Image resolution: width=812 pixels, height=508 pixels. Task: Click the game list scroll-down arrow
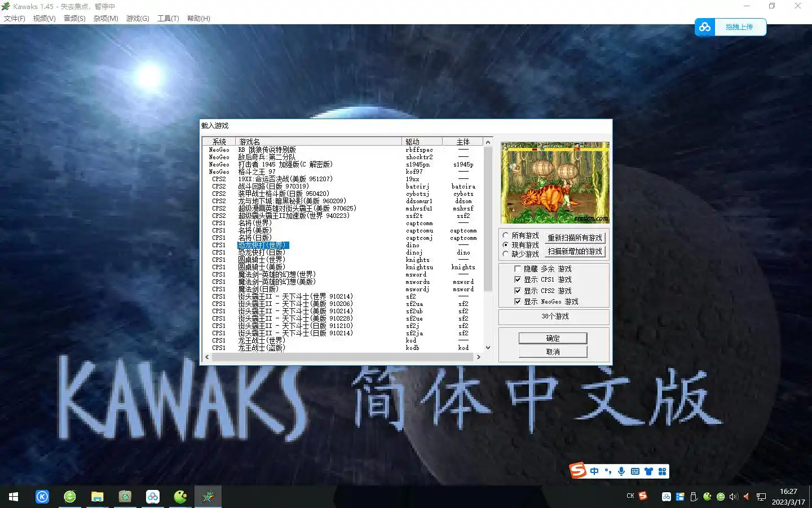[x=488, y=348]
